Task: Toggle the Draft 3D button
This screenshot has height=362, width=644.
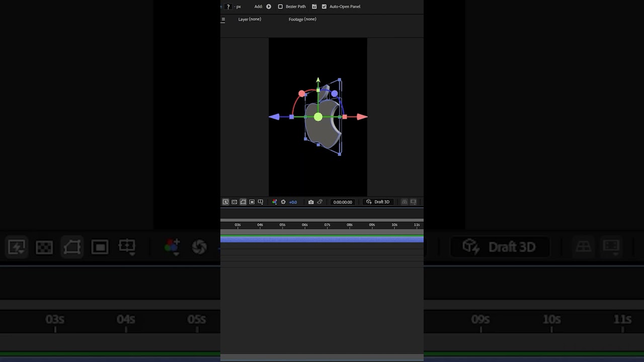Action: [378, 202]
